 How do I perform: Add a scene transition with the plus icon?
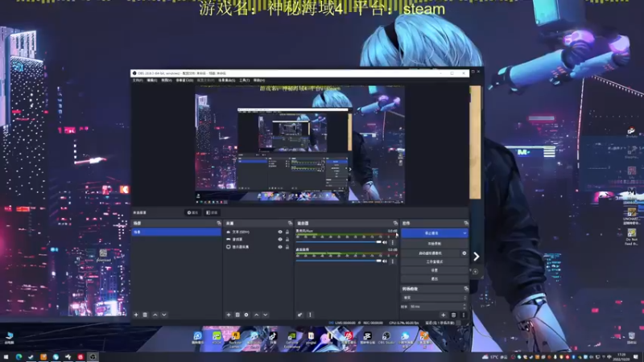click(444, 315)
